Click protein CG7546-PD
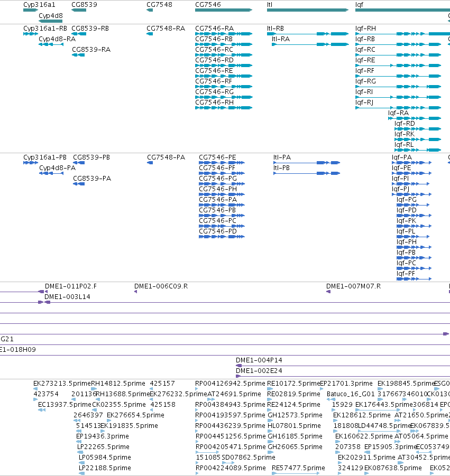 [x=222, y=237]
